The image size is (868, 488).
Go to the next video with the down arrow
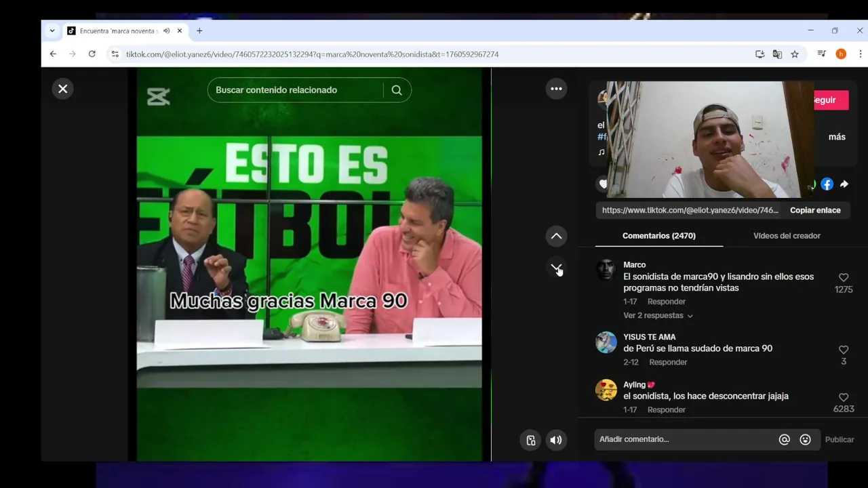point(556,268)
